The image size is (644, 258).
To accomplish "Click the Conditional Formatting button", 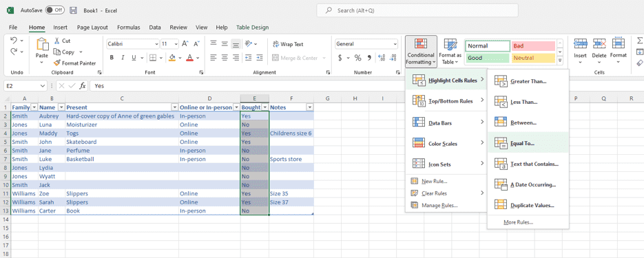I will (421, 52).
